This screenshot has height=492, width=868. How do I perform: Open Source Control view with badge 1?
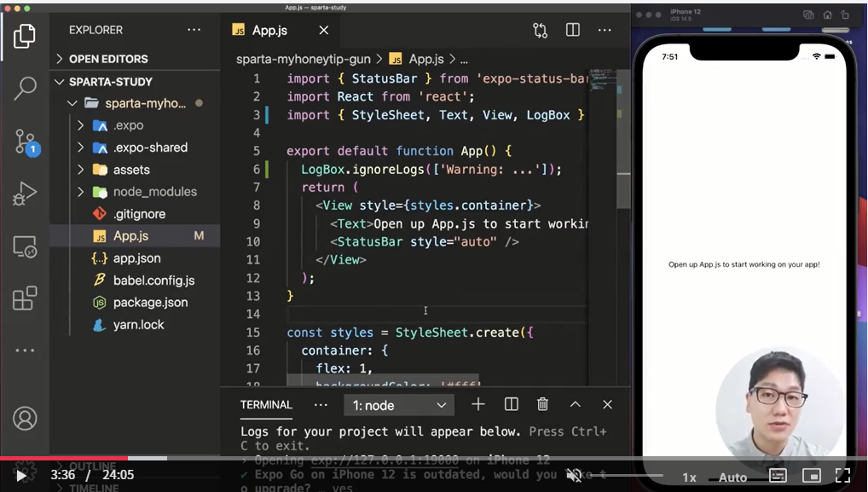click(x=26, y=142)
